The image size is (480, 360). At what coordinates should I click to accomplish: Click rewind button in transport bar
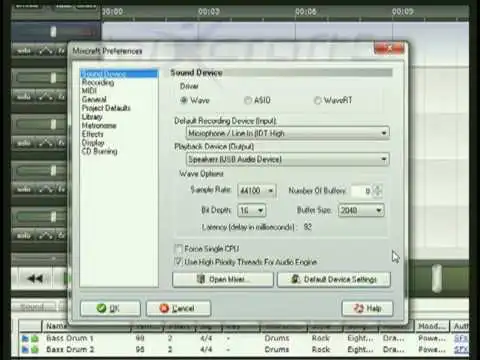point(35,279)
